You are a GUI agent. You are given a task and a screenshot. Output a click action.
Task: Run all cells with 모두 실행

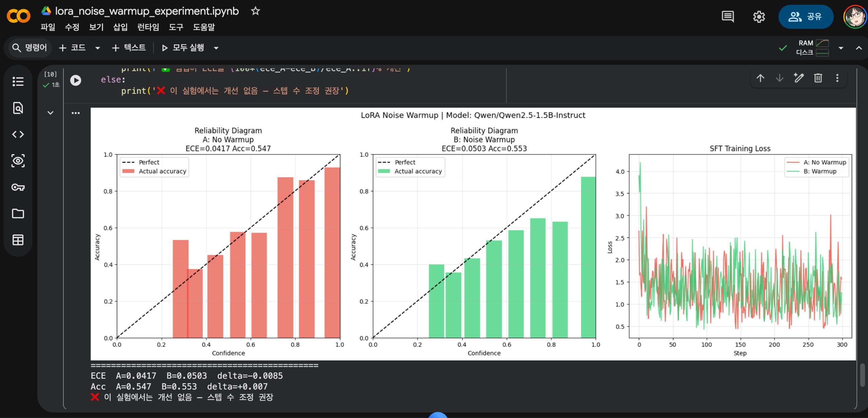[183, 48]
